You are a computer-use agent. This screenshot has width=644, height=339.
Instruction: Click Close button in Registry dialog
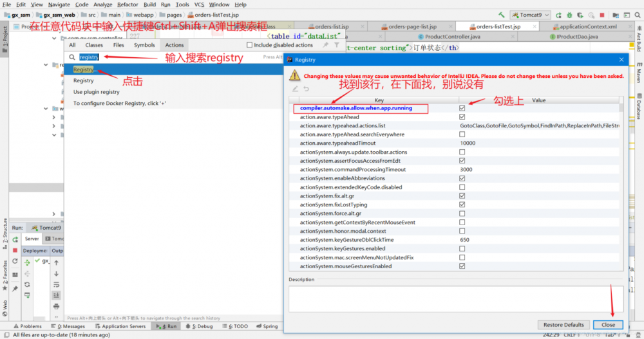coord(608,325)
